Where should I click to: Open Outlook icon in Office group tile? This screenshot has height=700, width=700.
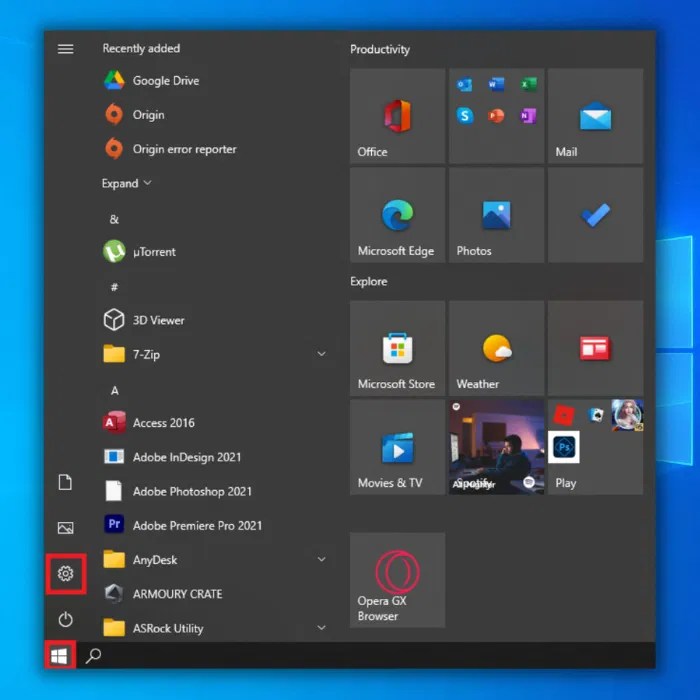click(465, 84)
